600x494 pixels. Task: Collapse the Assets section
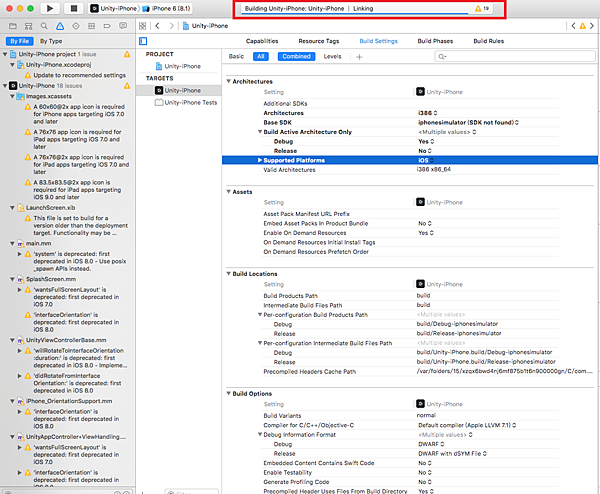pos(228,192)
